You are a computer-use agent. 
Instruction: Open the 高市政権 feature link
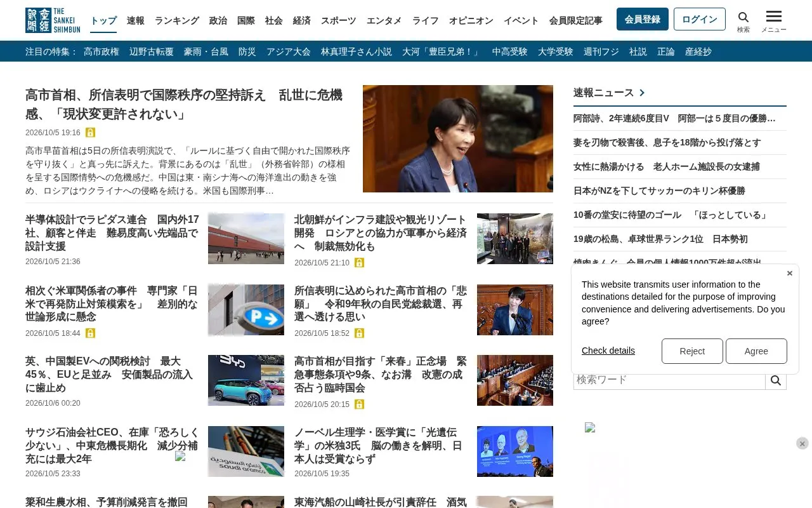click(101, 51)
